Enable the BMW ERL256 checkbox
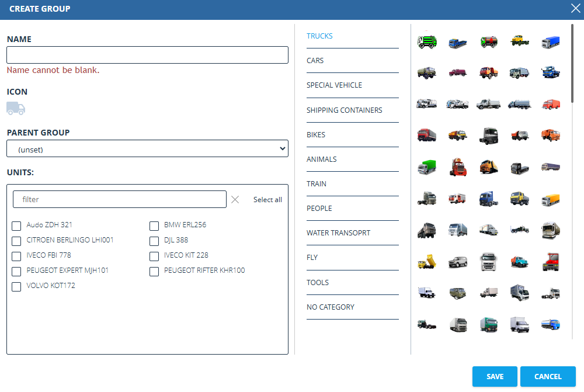The width and height of the screenshot is (584, 392). pyautogui.click(x=154, y=226)
